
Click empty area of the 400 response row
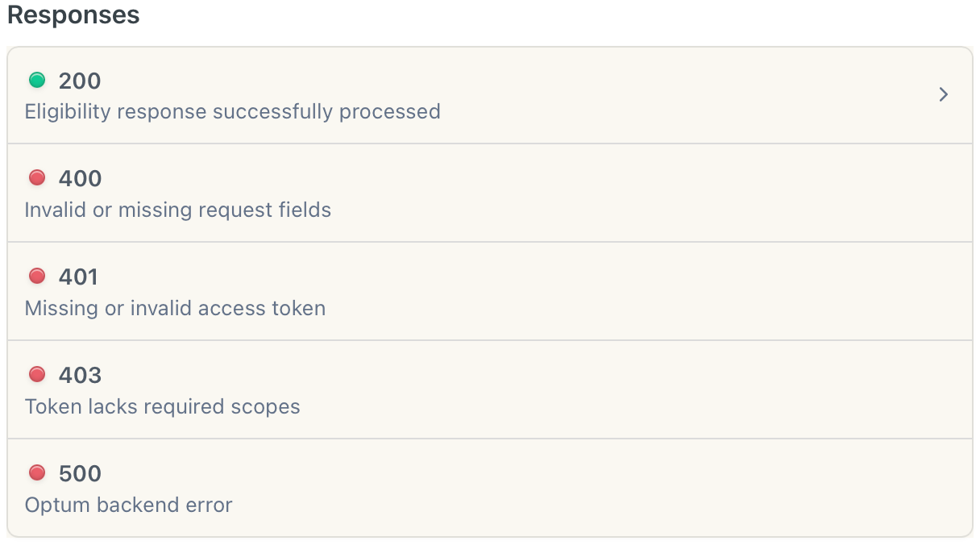[645, 193]
